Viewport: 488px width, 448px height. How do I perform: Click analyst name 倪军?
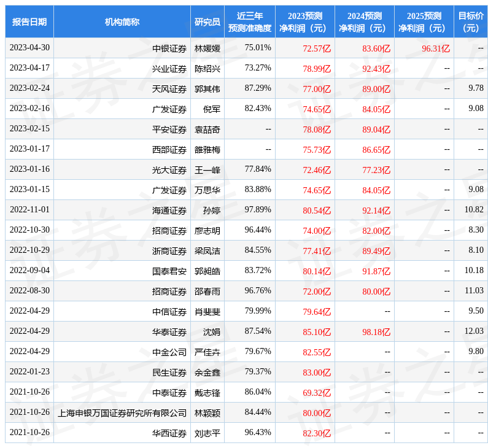[212, 109]
